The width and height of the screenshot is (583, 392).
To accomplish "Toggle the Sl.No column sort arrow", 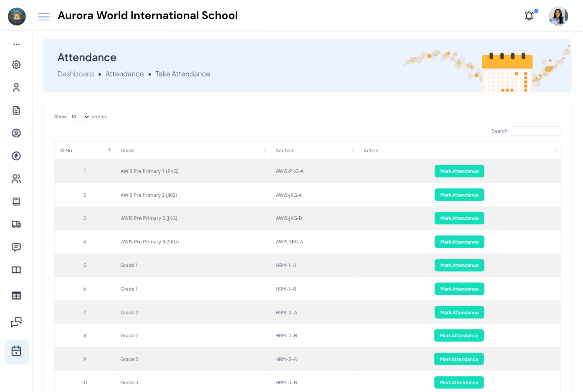I will [x=109, y=150].
